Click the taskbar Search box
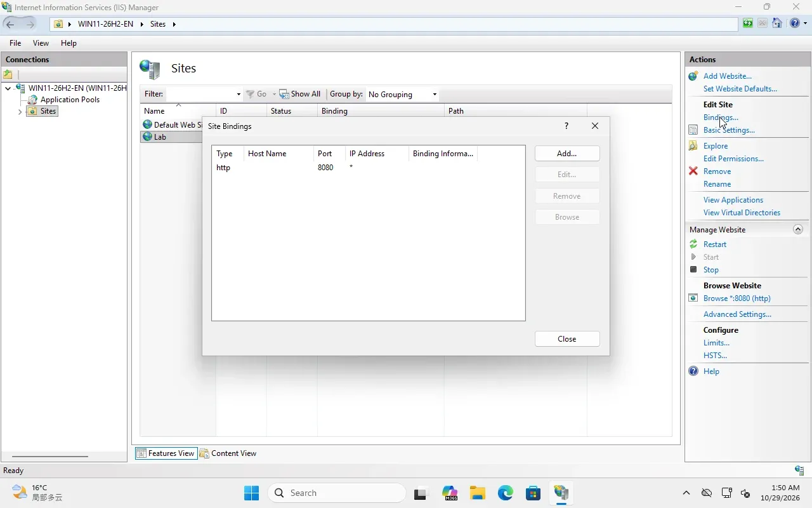The width and height of the screenshot is (812, 508). coord(336,493)
